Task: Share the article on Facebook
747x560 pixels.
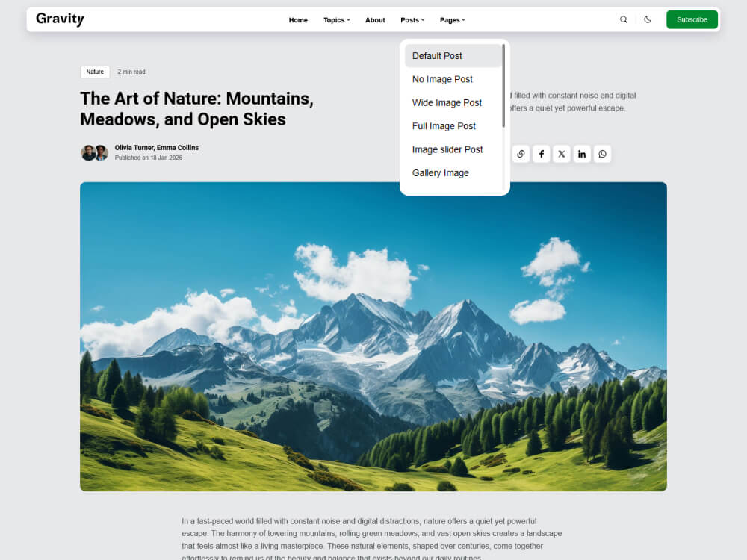Action: [541, 154]
